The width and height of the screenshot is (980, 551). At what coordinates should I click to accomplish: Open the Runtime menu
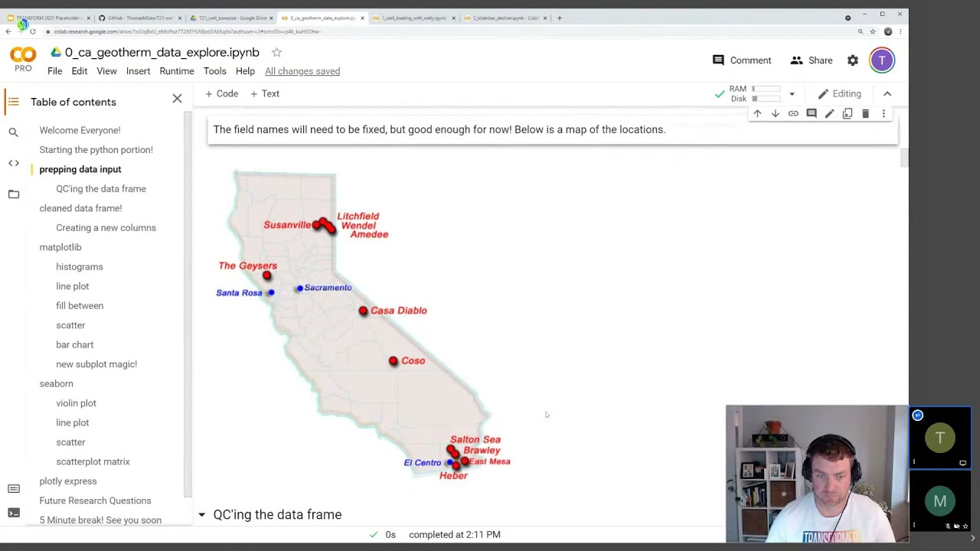click(x=176, y=71)
